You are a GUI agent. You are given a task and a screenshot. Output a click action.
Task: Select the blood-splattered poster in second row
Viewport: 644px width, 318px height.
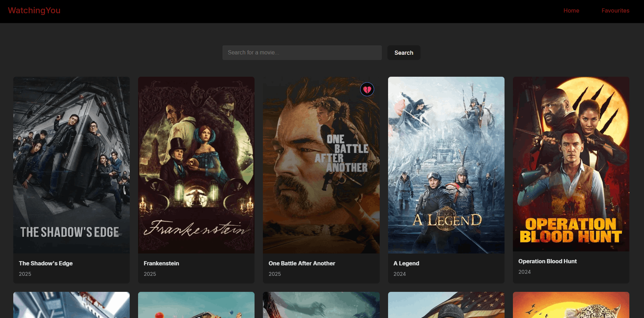[71, 305]
